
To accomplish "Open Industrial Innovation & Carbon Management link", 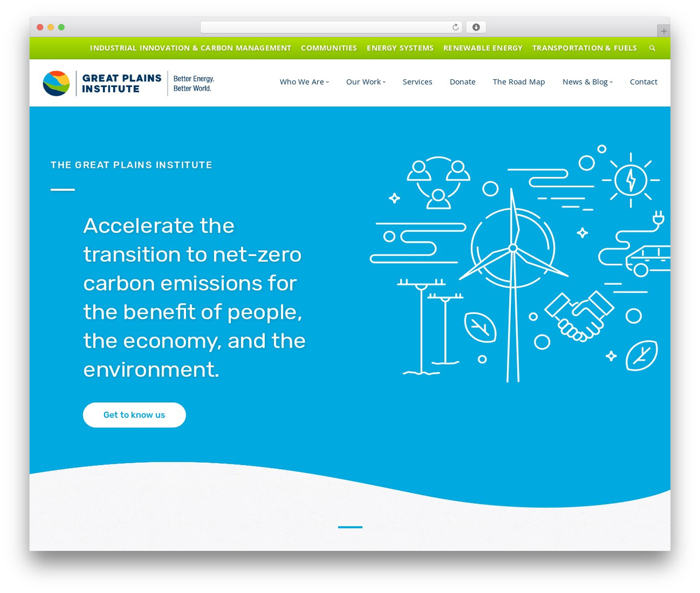I will (x=190, y=48).
